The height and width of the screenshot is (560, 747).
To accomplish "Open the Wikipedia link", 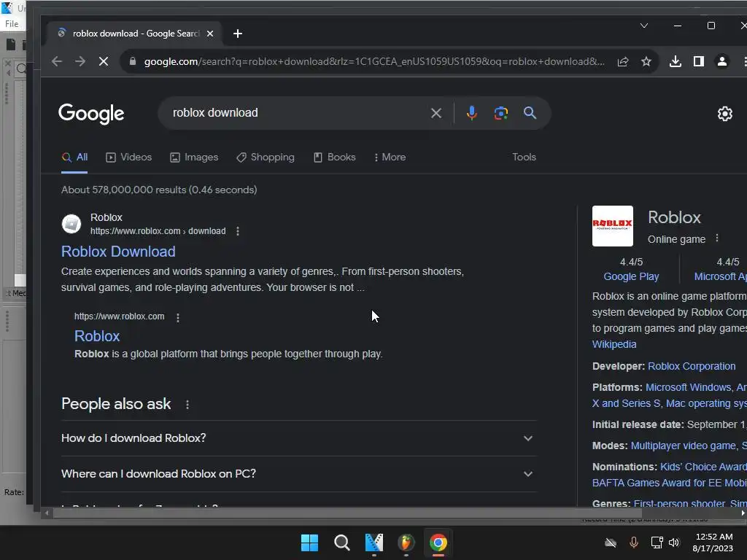I will pyautogui.click(x=614, y=344).
